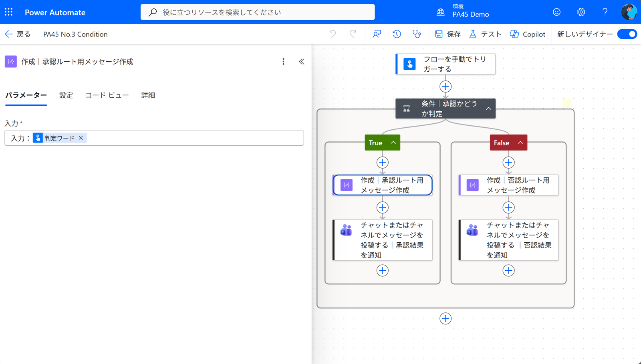
Task: Collapse the True branch
Action: click(x=393, y=143)
